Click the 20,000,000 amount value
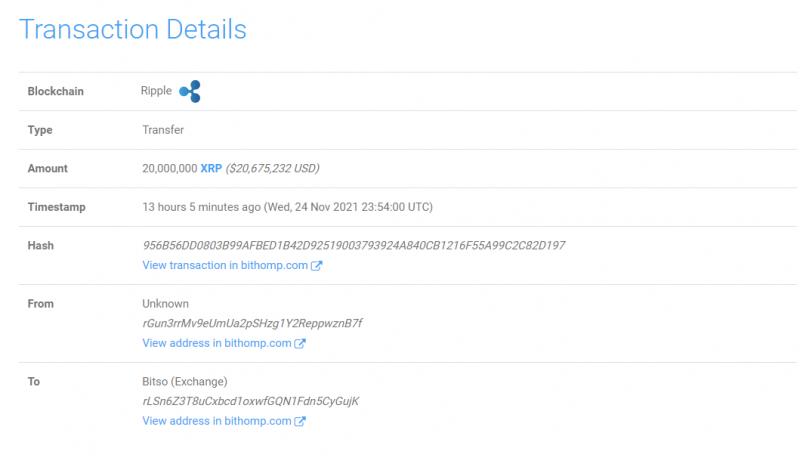Screen dimensions: 800x461 [169, 169]
